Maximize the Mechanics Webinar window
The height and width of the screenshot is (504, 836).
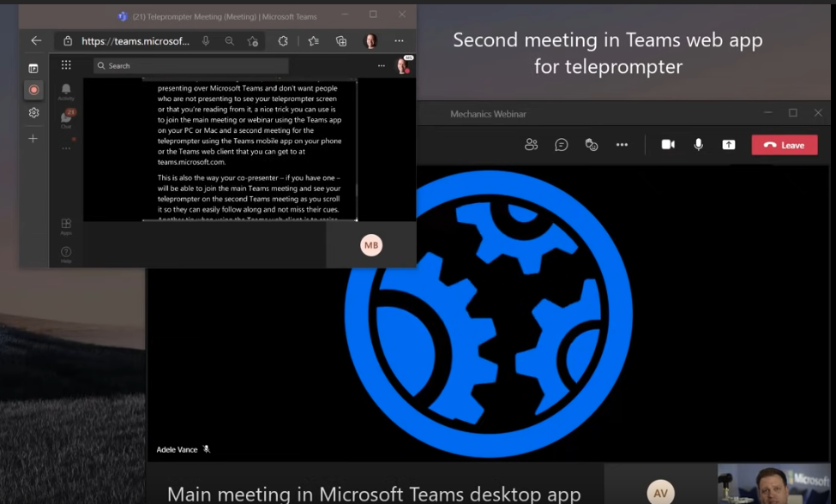(x=793, y=113)
